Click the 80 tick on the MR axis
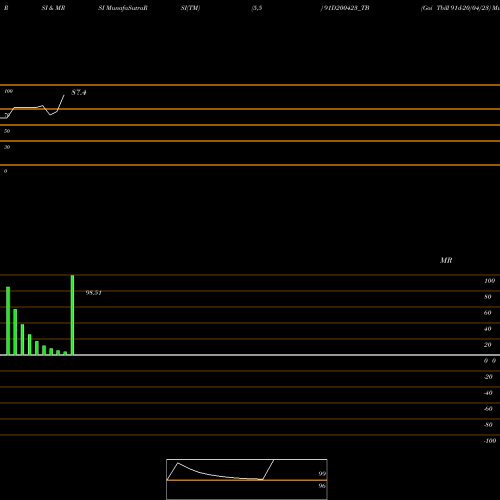 [487, 297]
